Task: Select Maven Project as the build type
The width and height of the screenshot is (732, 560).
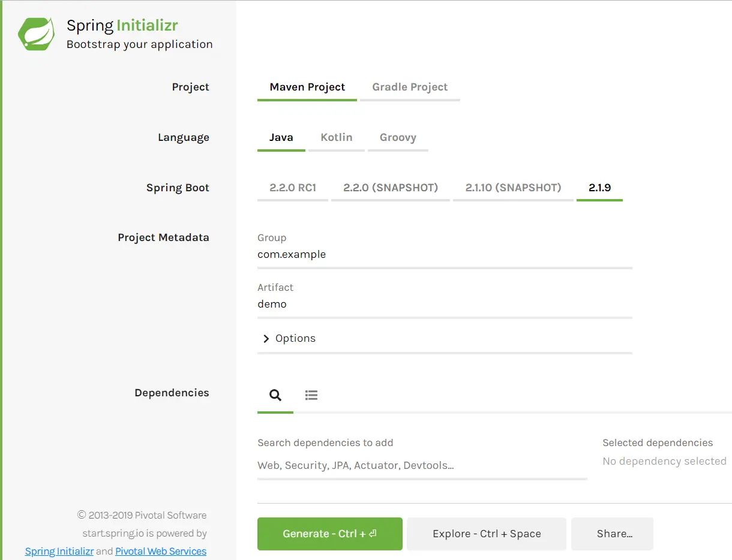Action: [x=307, y=87]
